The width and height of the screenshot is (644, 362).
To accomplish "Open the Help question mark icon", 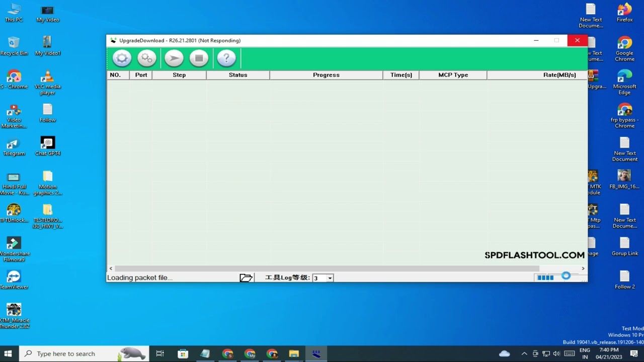I will 226,58.
